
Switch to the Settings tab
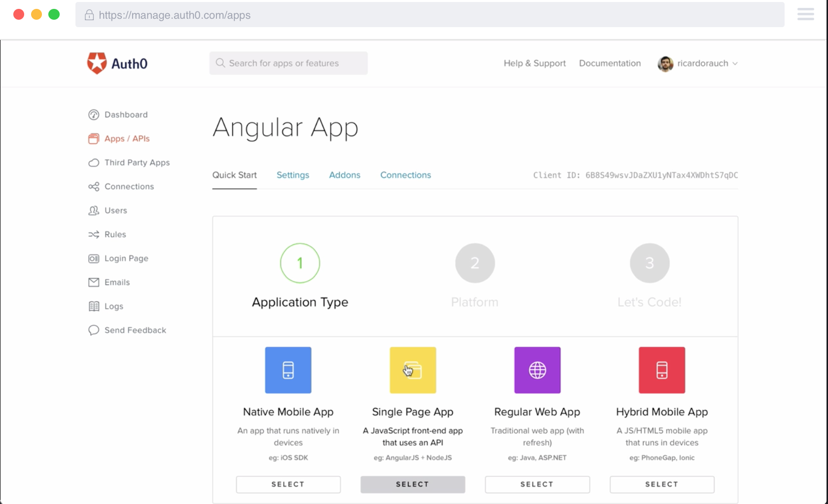click(x=293, y=175)
